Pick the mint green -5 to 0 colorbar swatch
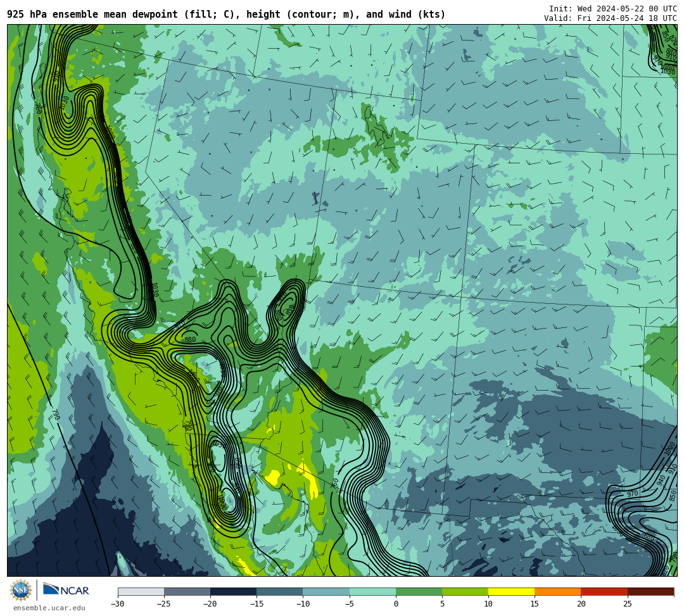This screenshot has height=616, width=684. [x=372, y=591]
